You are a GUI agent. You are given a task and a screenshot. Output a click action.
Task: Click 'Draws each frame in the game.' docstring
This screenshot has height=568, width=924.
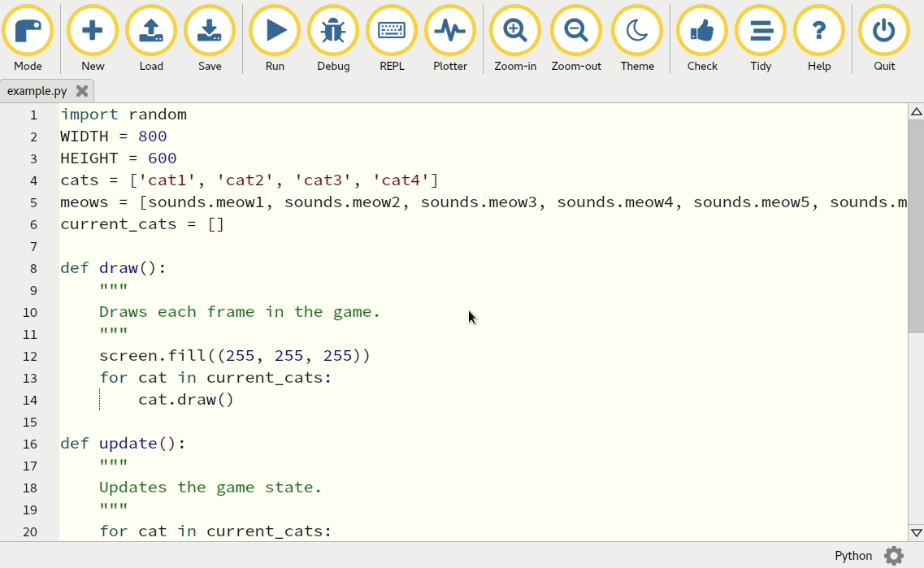240,312
